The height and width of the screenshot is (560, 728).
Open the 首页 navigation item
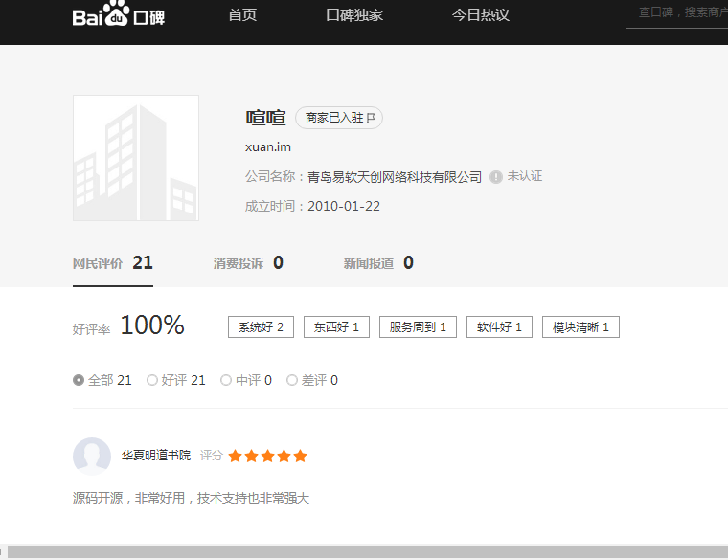(242, 15)
